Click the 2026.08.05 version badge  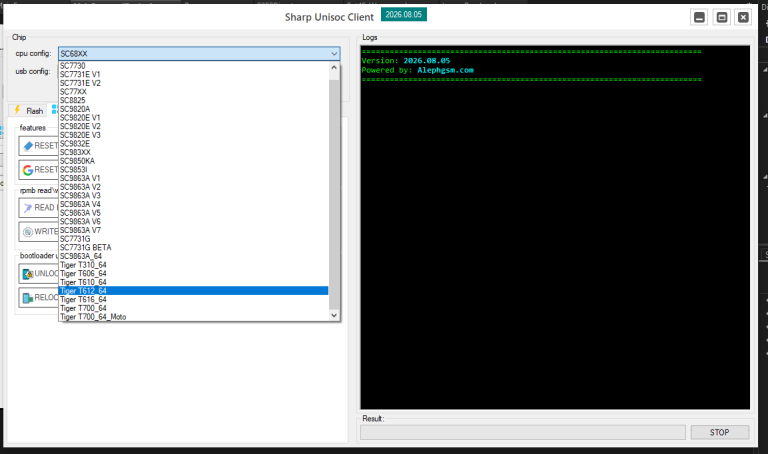point(404,15)
